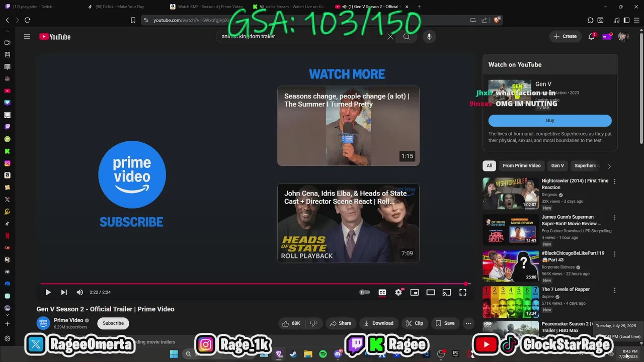Open Windows Start menu
Viewport: 644px width, 362px height.
tap(174, 354)
